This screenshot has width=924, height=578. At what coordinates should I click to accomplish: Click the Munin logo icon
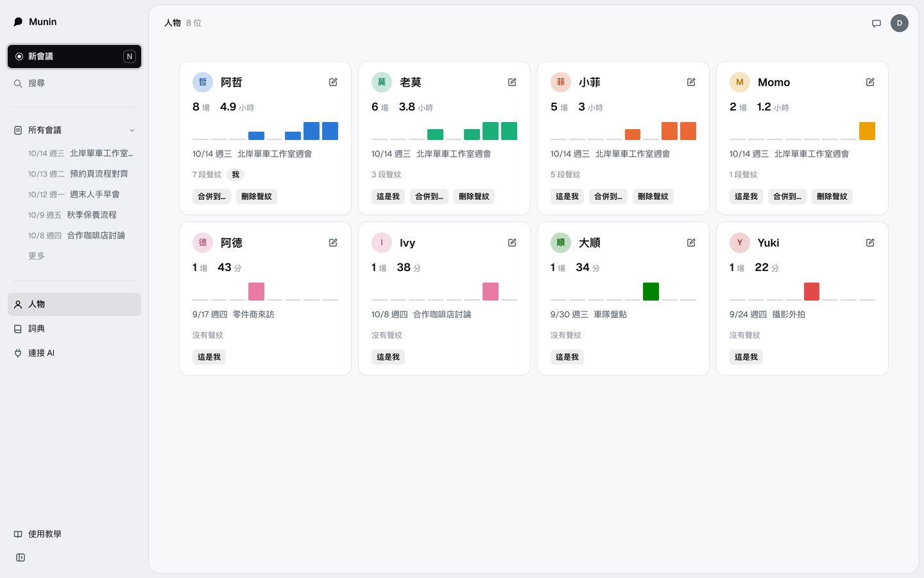tap(18, 22)
